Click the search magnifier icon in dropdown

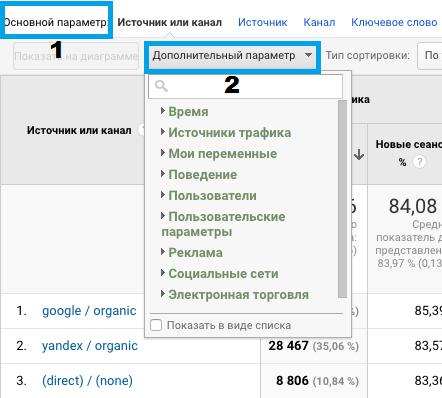[161, 86]
